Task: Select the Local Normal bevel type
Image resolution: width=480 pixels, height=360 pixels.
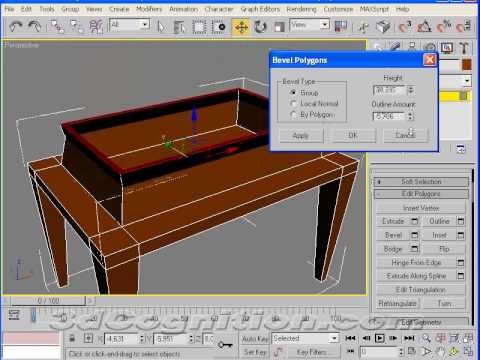Action: click(293, 104)
